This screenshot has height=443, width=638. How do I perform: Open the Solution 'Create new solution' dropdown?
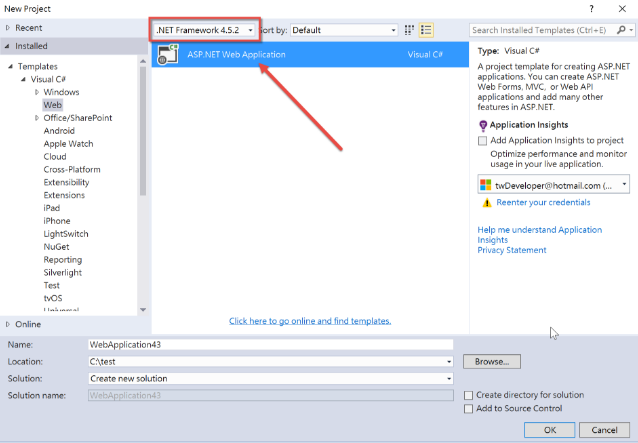(449, 379)
